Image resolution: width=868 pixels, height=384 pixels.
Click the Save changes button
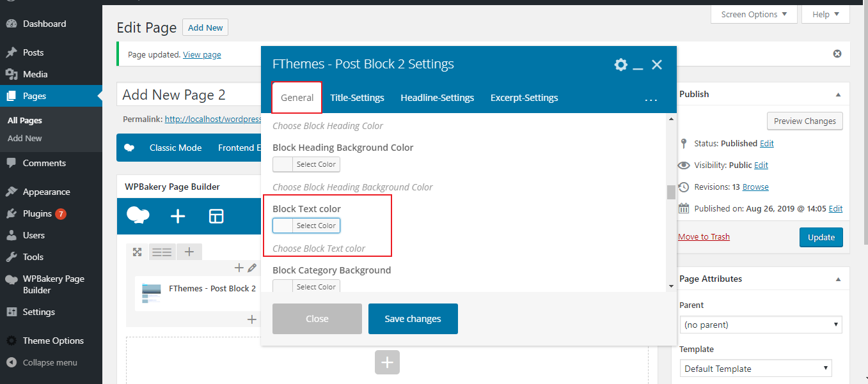(413, 319)
